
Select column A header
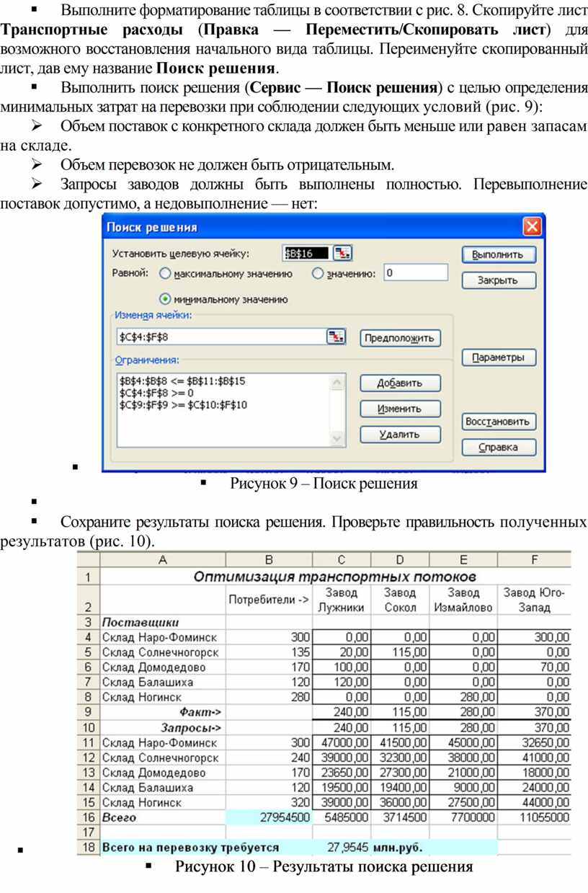coord(162,559)
